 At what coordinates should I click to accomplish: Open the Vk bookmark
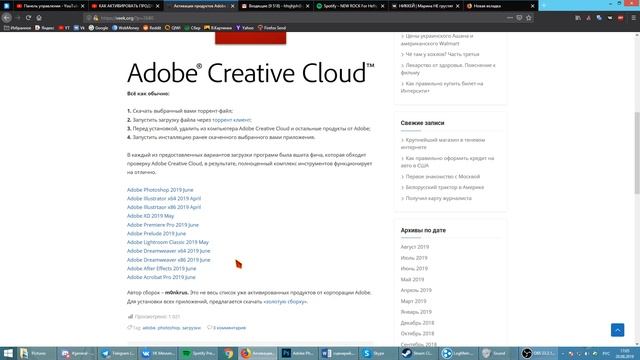tap(79, 28)
